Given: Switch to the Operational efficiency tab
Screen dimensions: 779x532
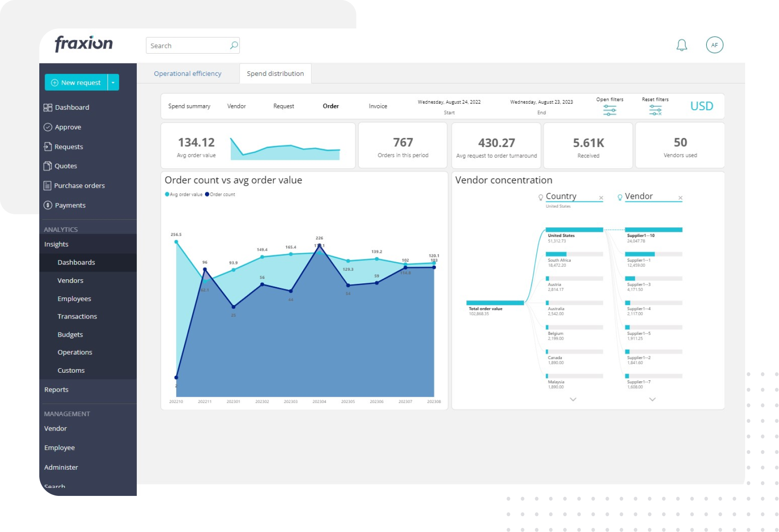Looking at the screenshot, I should (x=187, y=73).
